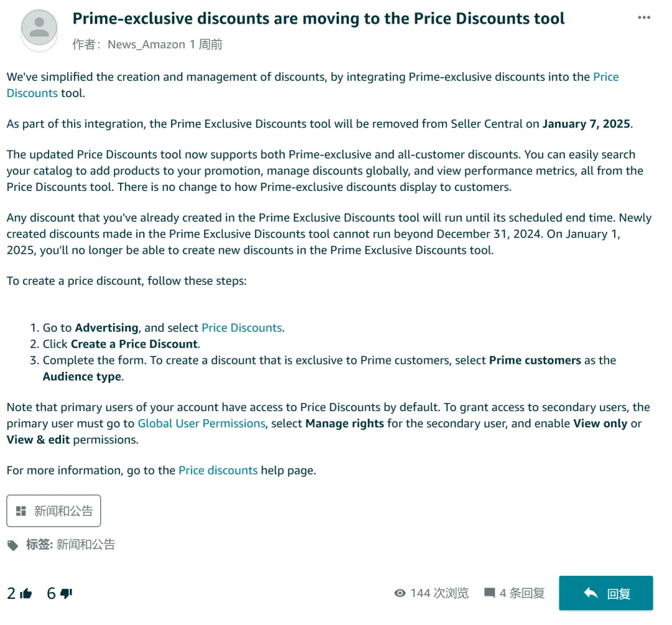Click the 回复 reply button
This screenshot has width=672, height=625.
pos(605,593)
